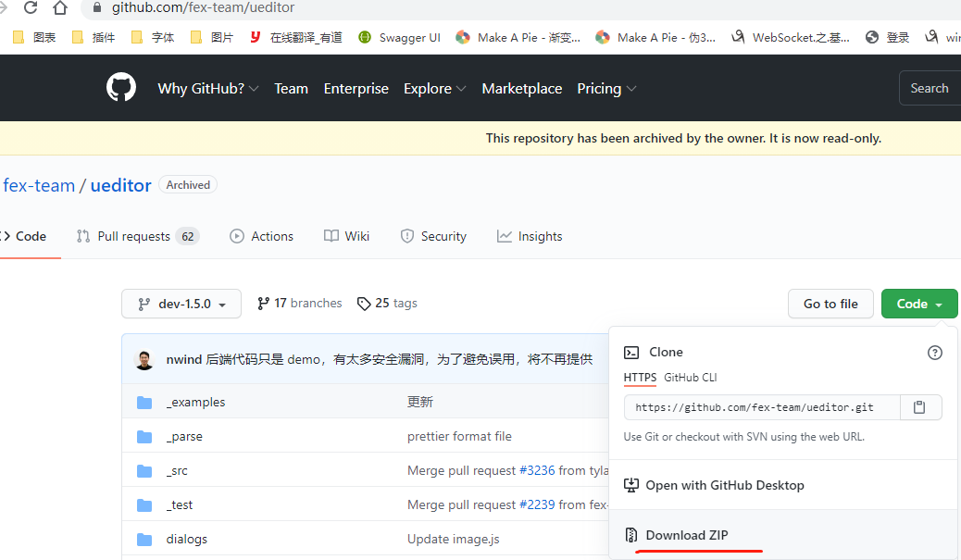961x560 pixels.
Task: Switch to the Insights tab
Action: 530,237
